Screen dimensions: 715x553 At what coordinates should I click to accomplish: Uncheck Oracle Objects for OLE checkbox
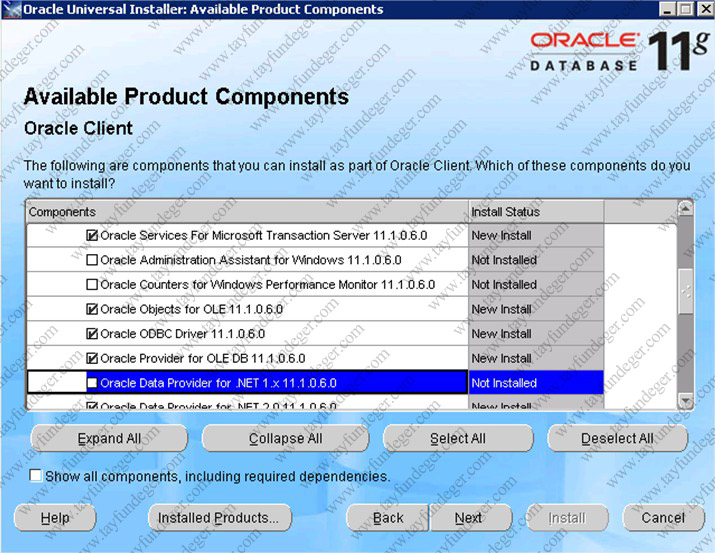(92, 310)
